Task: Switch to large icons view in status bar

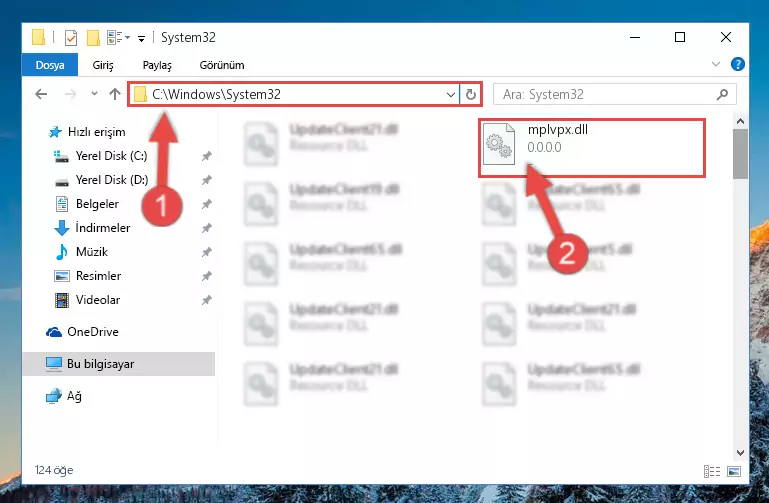Action: (734, 471)
